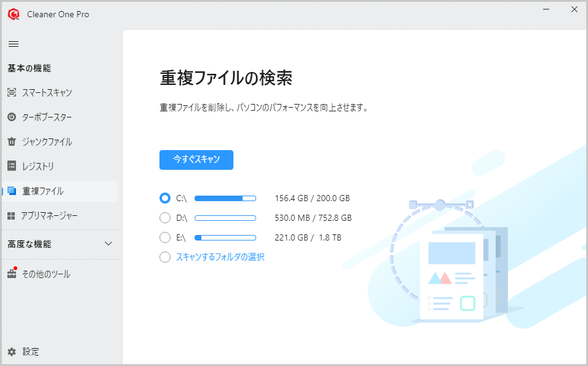This screenshot has height=366, width=588.
Task: Click the Smart Scan icon (スマートスキャン)
Action: click(x=12, y=93)
